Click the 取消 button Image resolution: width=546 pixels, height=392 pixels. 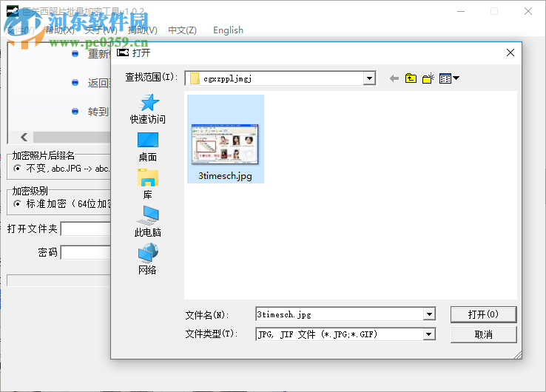(x=483, y=334)
